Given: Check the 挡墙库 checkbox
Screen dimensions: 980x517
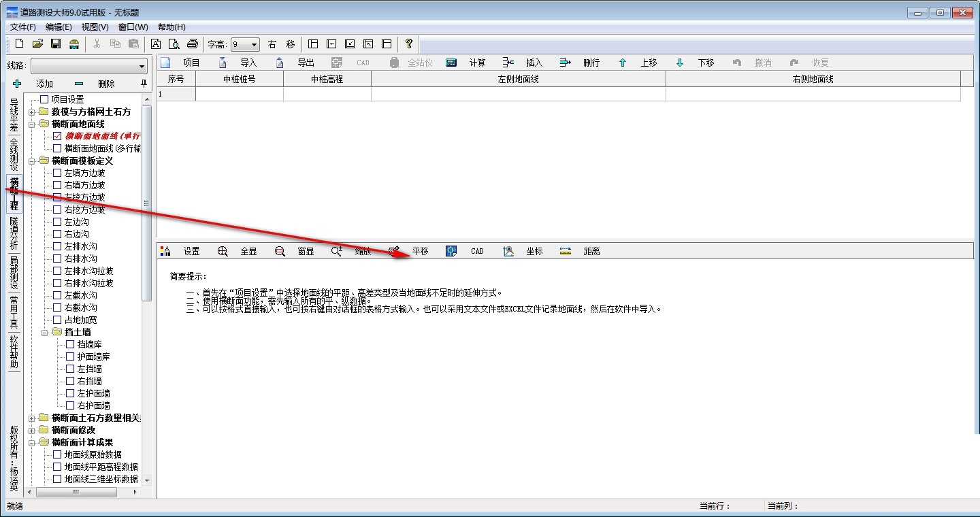Looking at the screenshot, I should tap(70, 344).
